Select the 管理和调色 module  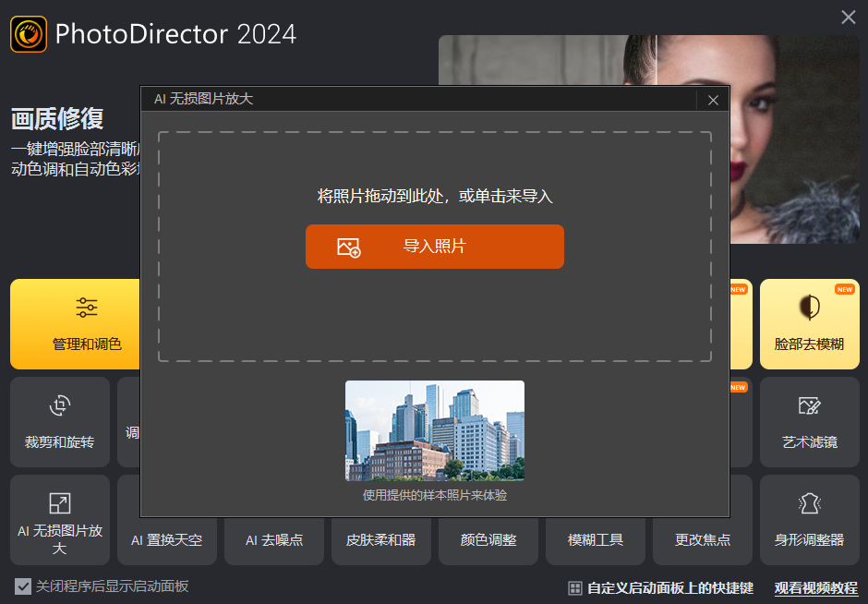[59, 324]
